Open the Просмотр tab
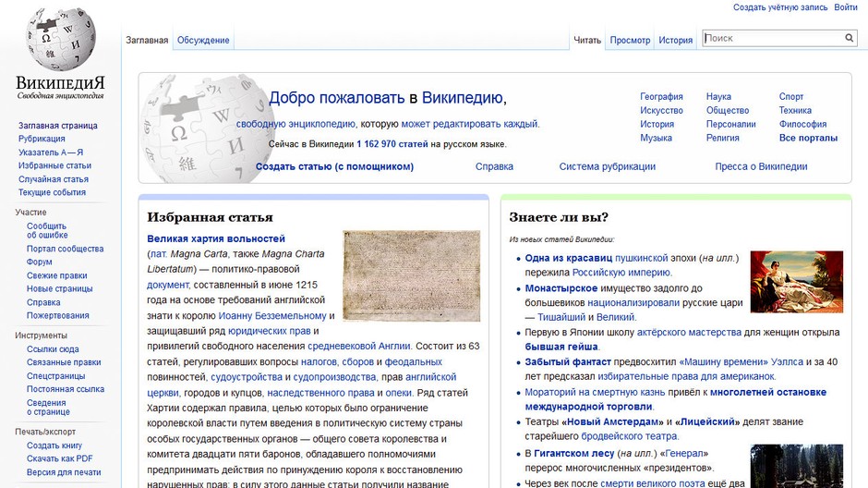The height and width of the screenshot is (488, 868). tap(630, 40)
